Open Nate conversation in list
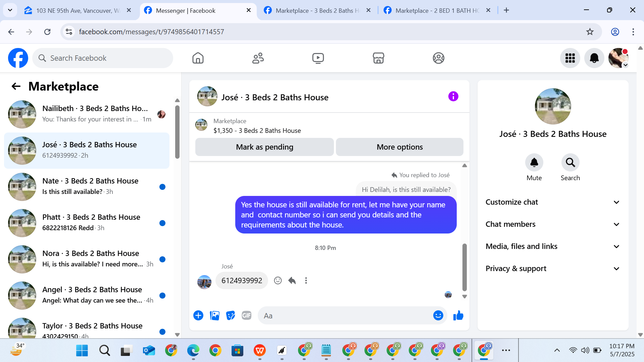Image resolution: width=644 pixels, height=362 pixels. [87, 187]
